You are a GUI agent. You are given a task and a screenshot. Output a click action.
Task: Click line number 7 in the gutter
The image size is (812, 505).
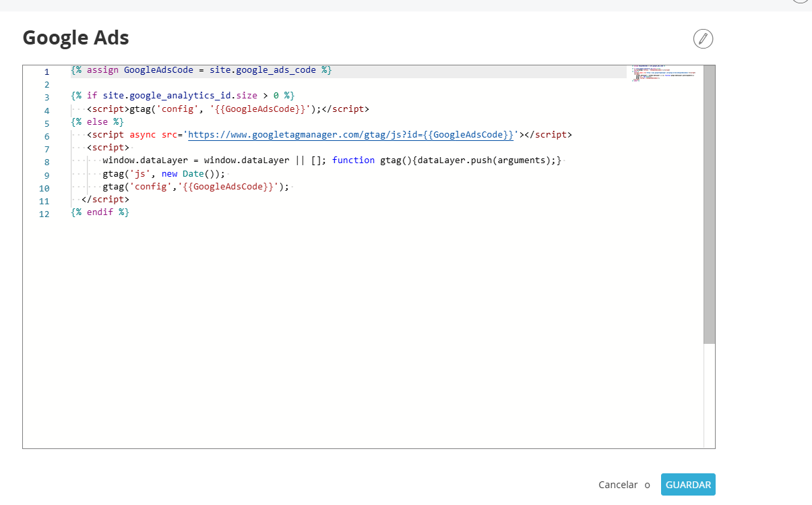[x=46, y=149]
